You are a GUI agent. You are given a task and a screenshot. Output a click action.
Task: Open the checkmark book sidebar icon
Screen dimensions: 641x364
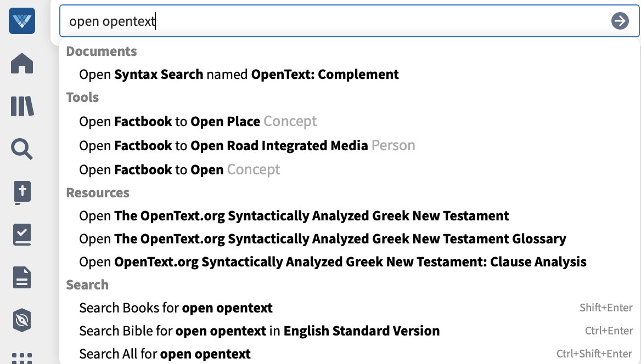(x=22, y=235)
